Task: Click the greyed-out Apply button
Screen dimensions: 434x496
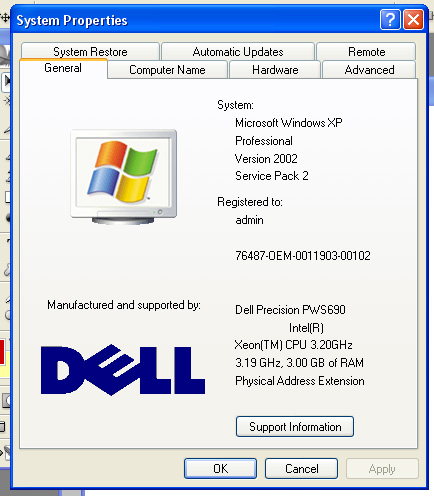Action: click(x=382, y=468)
